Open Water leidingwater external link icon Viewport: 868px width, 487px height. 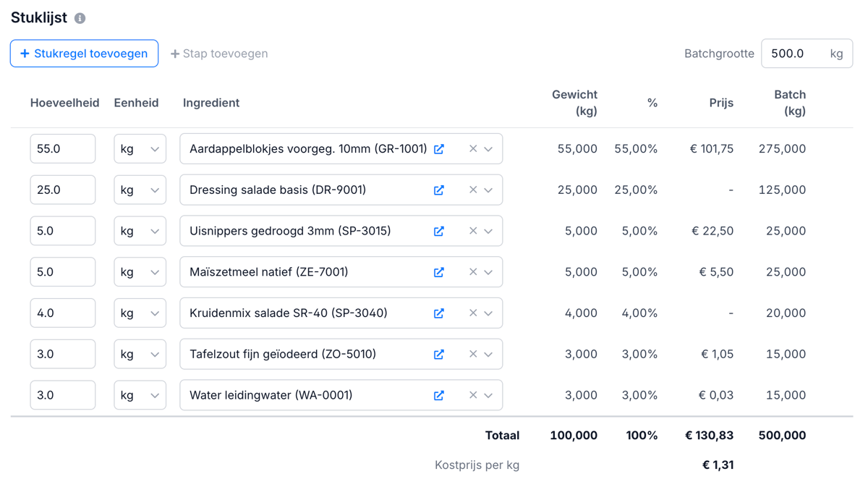pyautogui.click(x=439, y=396)
